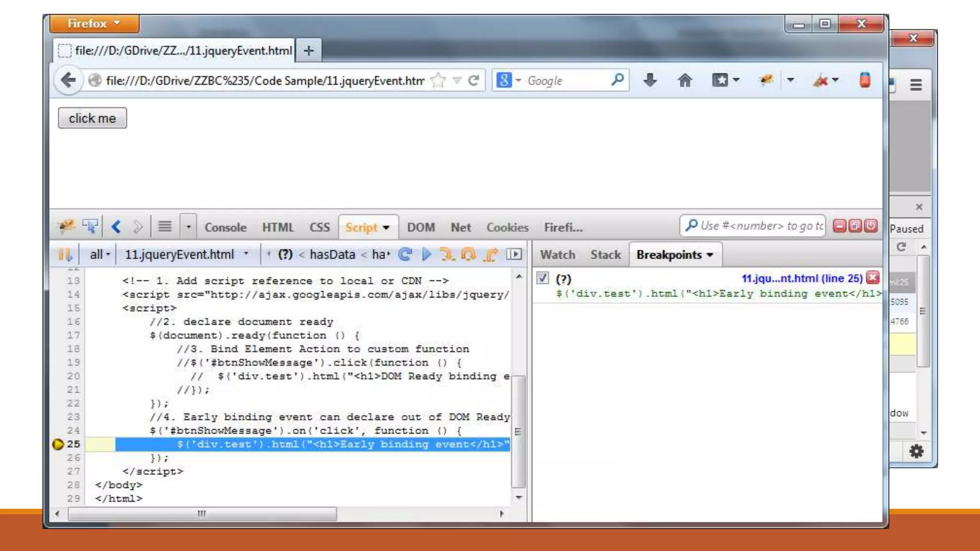
Task: Open a new browser tab with plus button
Action: tap(309, 51)
